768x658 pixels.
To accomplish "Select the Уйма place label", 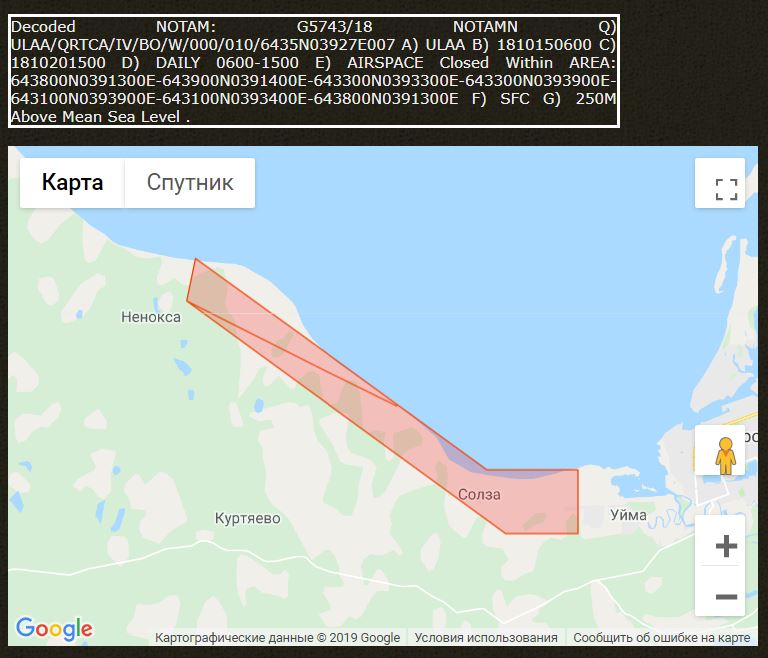I will 628,515.
